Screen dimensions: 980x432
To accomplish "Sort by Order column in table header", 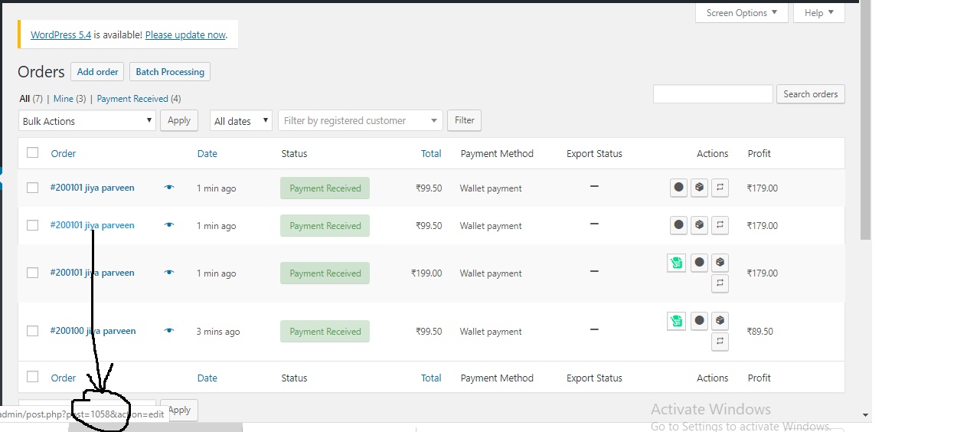I will pyautogui.click(x=64, y=153).
